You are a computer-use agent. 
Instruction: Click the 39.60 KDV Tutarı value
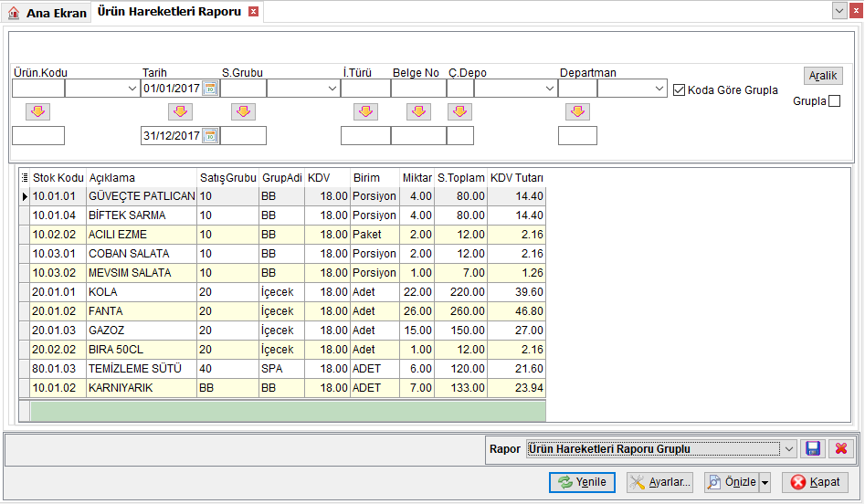[x=517, y=292]
